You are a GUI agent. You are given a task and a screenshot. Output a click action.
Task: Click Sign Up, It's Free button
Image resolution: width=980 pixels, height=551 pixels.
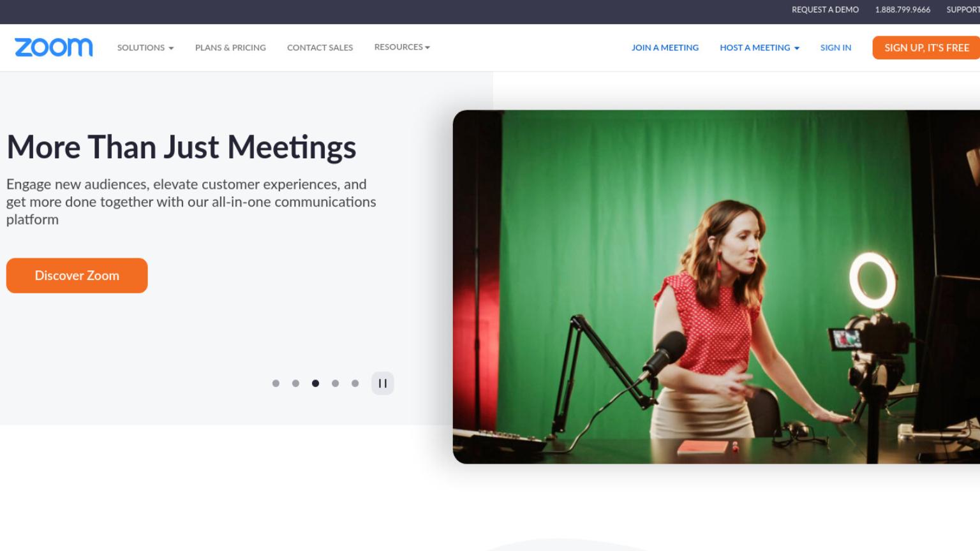[926, 48]
